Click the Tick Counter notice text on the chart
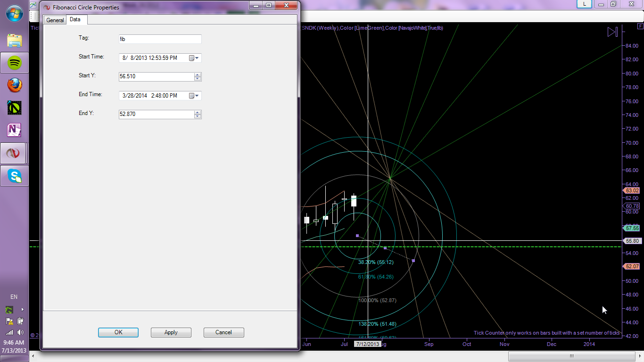644x362 pixels. [547, 333]
